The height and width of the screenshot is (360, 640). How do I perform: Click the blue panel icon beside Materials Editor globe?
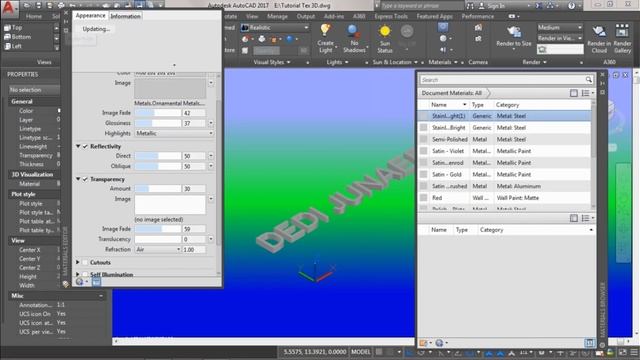[x=96, y=281]
